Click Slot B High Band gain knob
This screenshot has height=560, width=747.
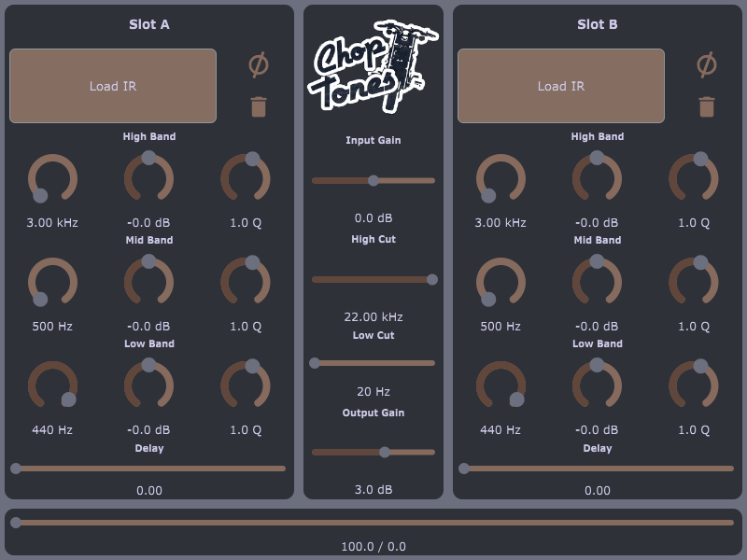coord(597,176)
